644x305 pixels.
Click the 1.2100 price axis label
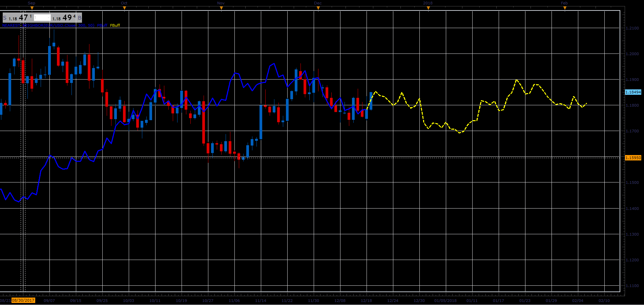pos(632,28)
